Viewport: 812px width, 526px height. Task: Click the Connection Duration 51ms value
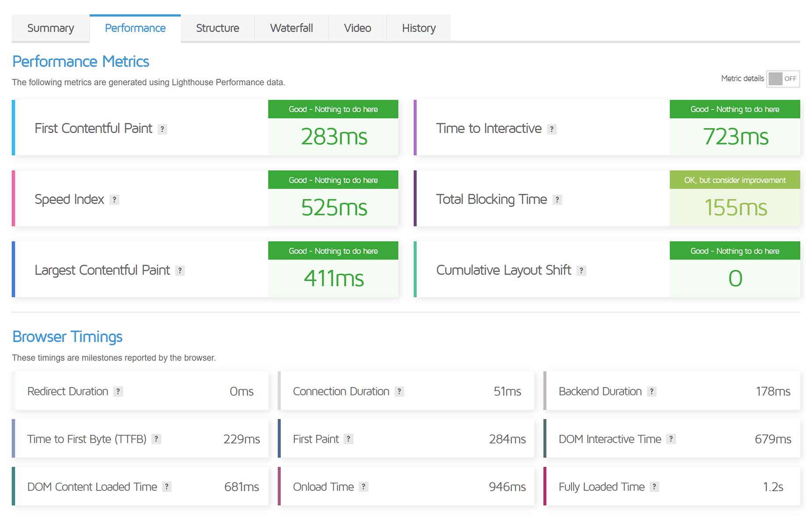coord(507,391)
